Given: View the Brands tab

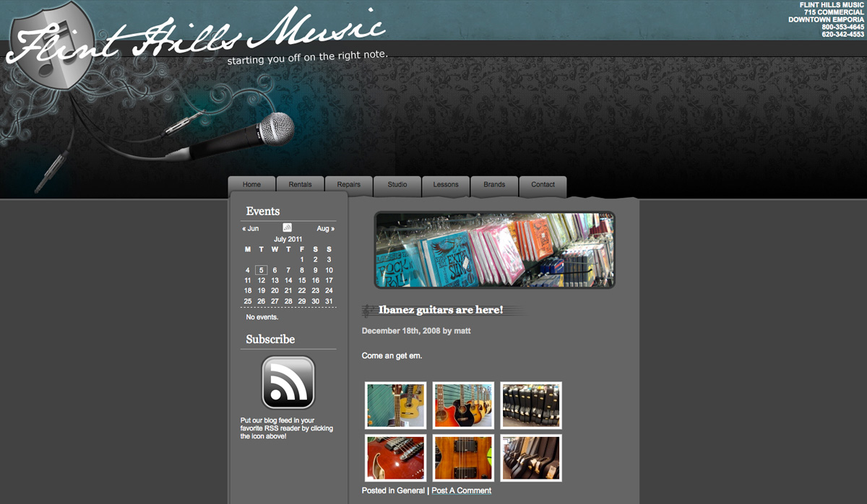Looking at the screenshot, I should (494, 185).
